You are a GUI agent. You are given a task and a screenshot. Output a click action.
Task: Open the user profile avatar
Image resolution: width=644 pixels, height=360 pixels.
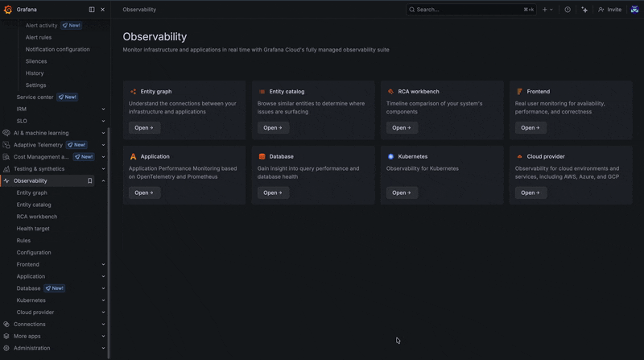coord(634,10)
